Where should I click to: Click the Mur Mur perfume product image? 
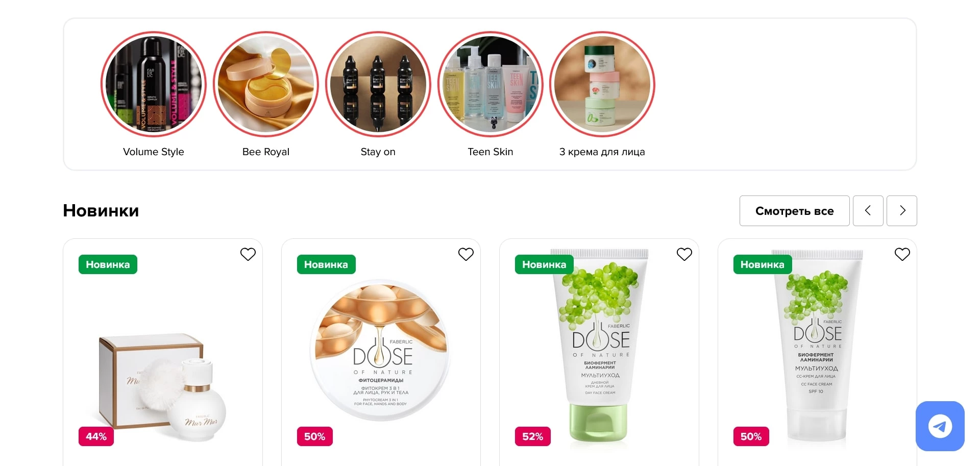tap(162, 386)
